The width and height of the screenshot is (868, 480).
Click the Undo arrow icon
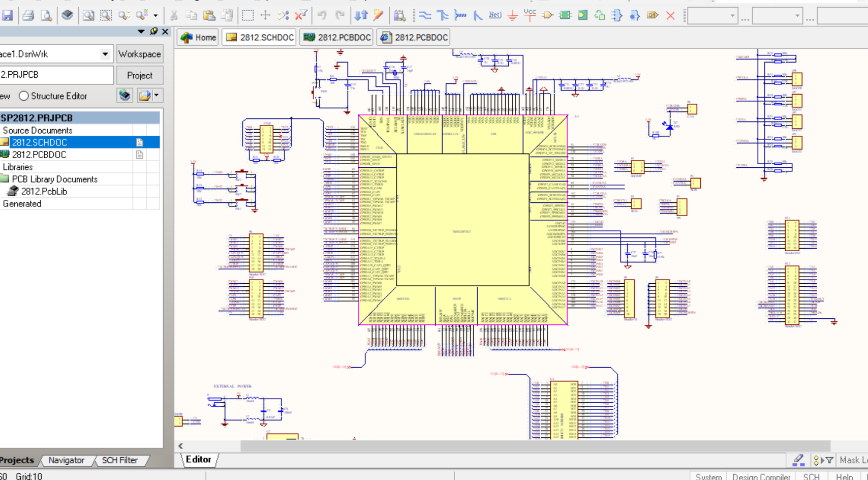click(x=322, y=15)
